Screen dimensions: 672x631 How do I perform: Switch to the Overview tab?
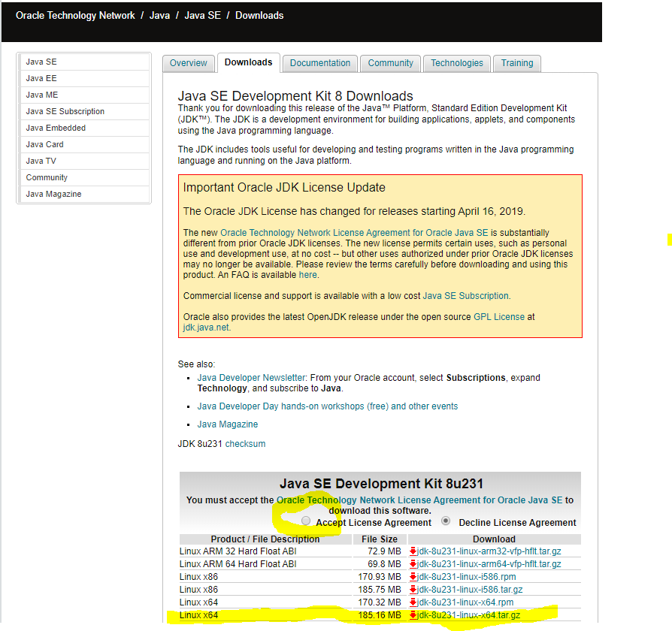(188, 63)
